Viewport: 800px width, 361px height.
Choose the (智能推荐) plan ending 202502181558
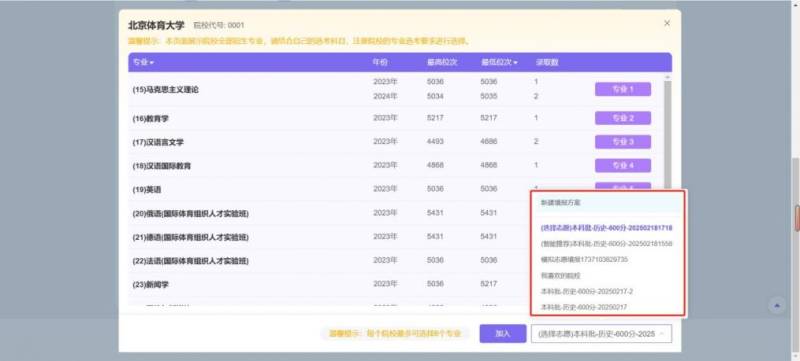click(x=607, y=244)
